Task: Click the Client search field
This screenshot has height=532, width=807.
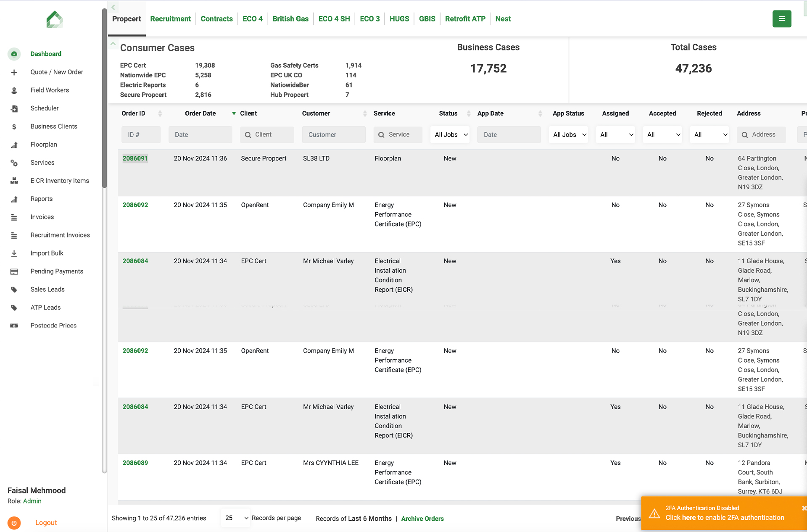Action: (267, 135)
